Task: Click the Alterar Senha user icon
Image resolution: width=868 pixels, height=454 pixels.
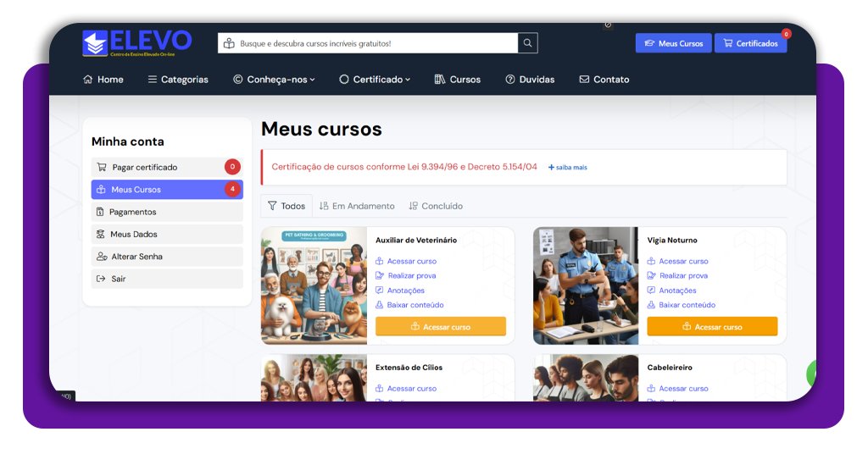Action: click(x=102, y=257)
